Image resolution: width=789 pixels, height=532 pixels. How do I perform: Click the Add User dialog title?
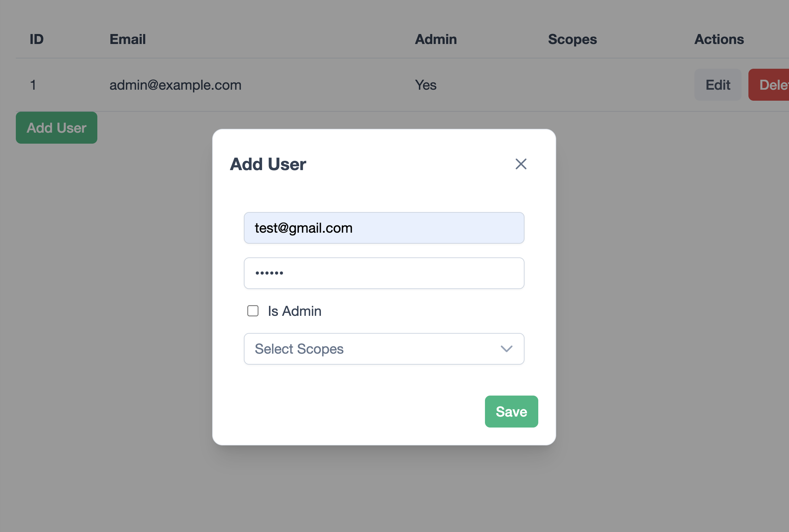pos(268,164)
